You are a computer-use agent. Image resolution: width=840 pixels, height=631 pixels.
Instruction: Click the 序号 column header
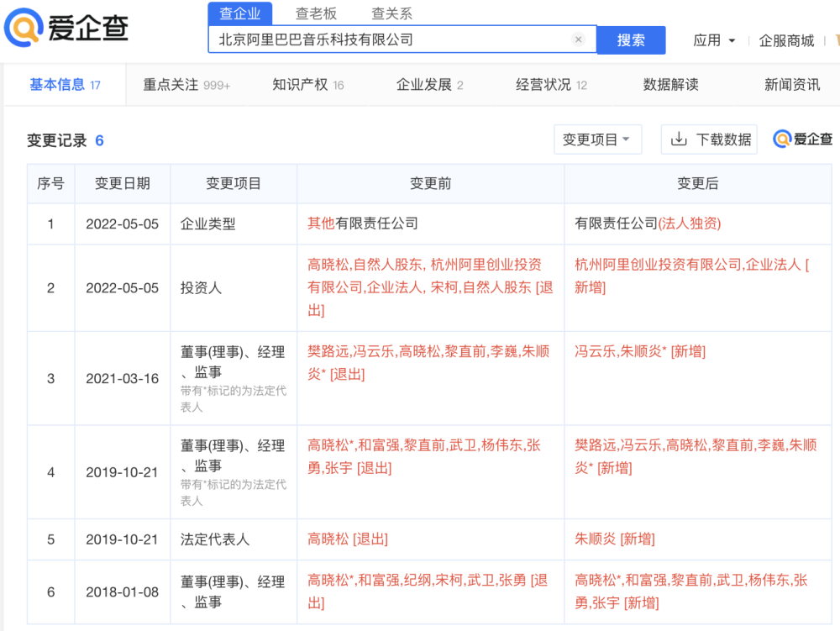coord(51,184)
